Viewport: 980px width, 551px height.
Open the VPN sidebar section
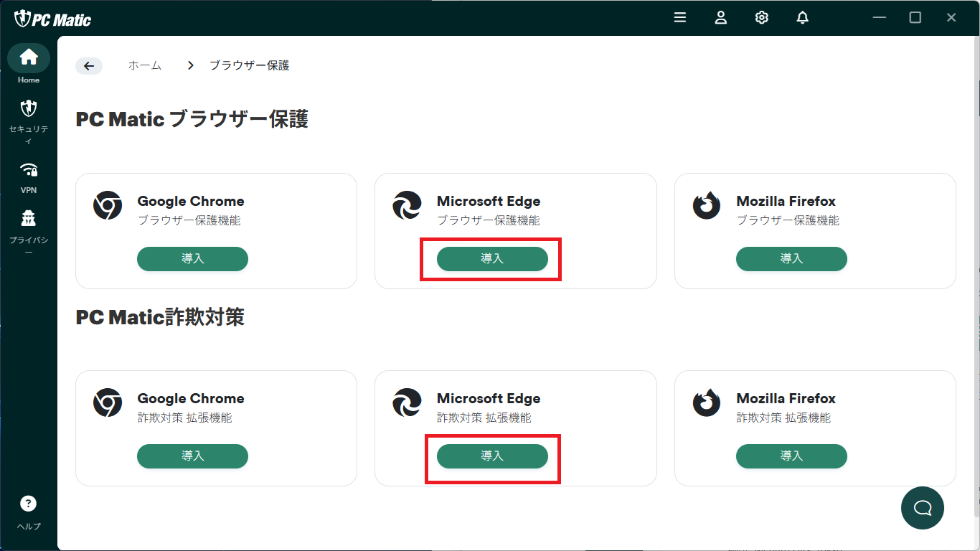(x=29, y=177)
